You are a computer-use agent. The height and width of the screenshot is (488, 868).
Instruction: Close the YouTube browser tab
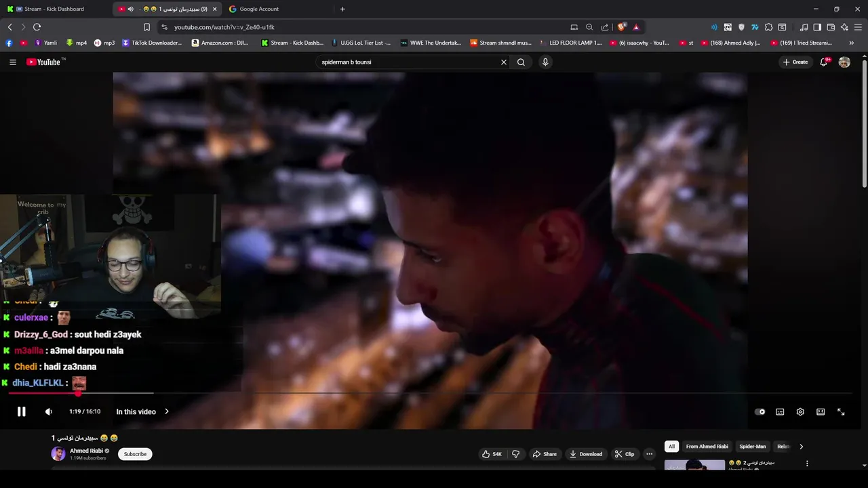[215, 9]
